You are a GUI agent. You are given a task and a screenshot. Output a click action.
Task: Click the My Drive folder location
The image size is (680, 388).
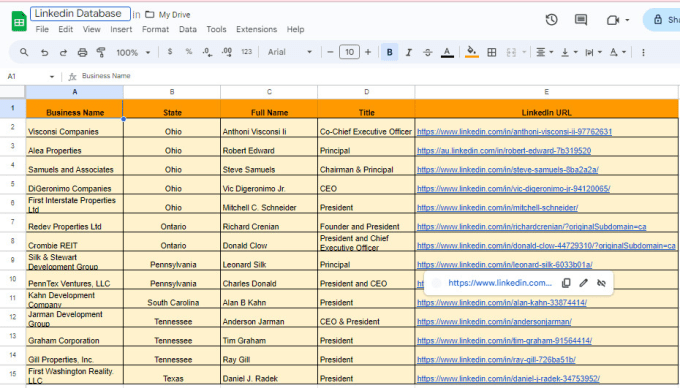click(x=168, y=15)
